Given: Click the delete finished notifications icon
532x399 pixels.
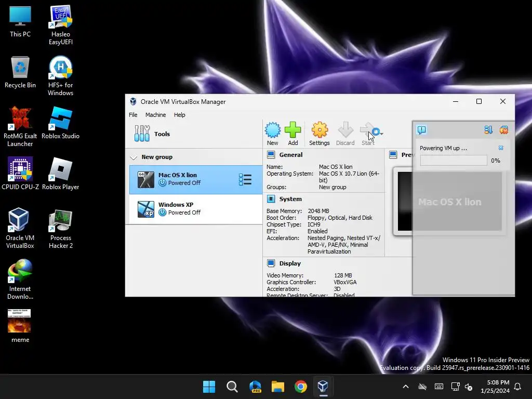Looking at the screenshot, I should point(504,129).
